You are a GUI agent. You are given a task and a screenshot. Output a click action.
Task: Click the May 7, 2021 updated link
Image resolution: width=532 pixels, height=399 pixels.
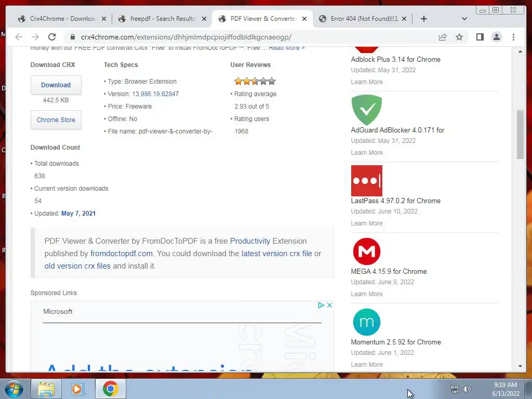78,214
